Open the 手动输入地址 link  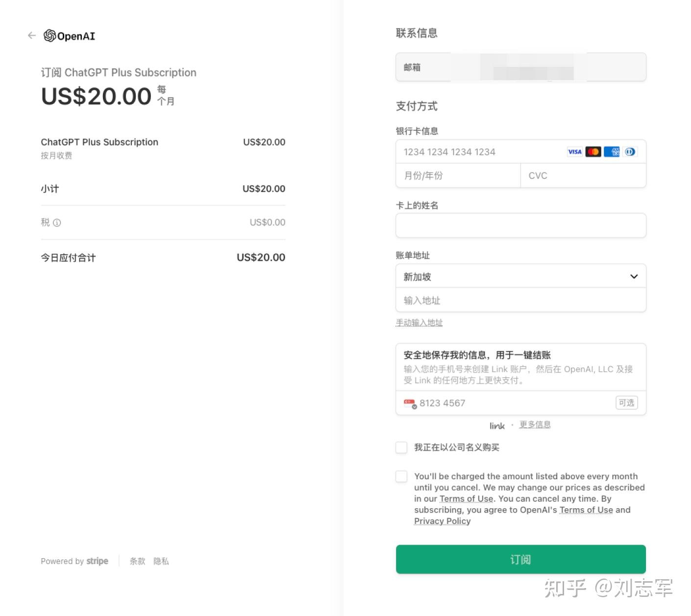(x=419, y=322)
